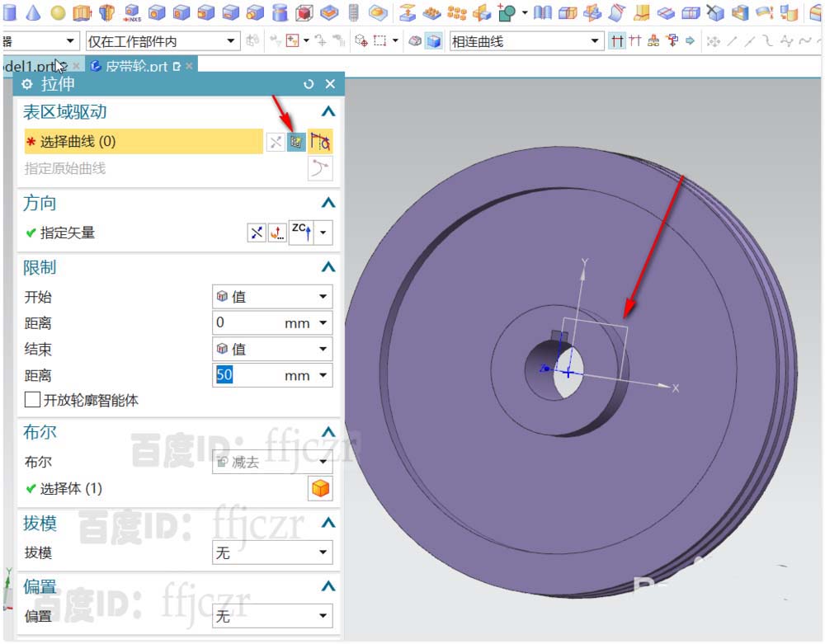The width and height of the screenshot is (825, 644).
Task: Select the Cone primitive tool
Action: tap(33, 12)
